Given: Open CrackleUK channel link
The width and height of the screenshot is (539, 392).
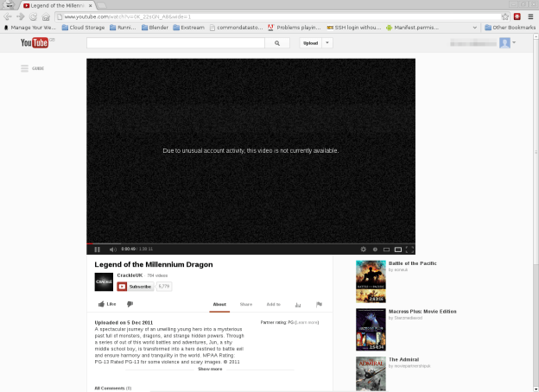Looking at the screenshot, I should [x=130, y=275].
